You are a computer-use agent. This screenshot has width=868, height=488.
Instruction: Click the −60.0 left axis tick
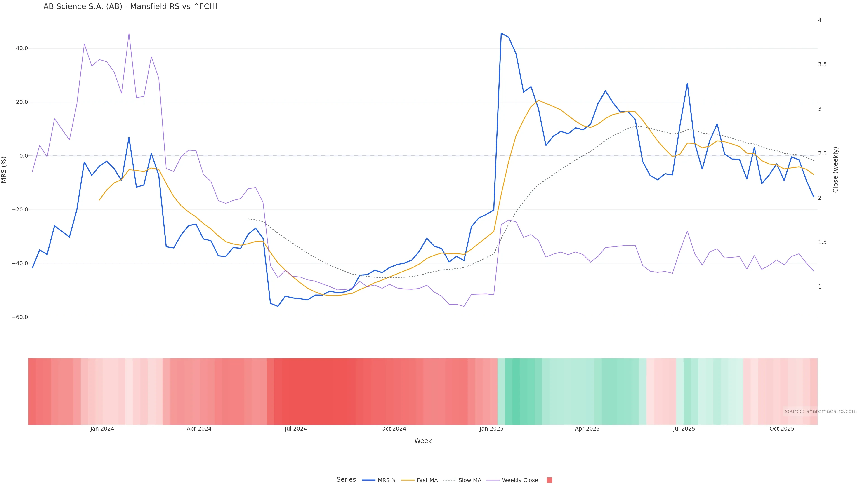(x=20, y=317)
